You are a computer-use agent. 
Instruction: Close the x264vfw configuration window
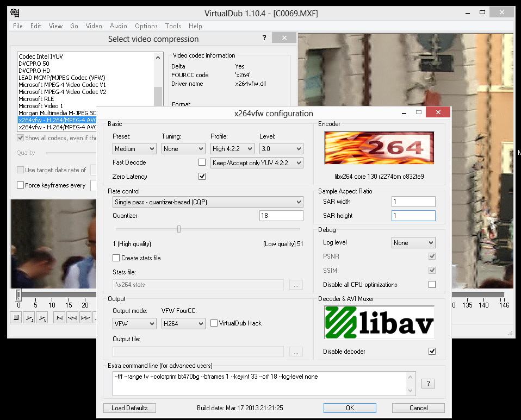pyautogui.click(x=438, y=112)
